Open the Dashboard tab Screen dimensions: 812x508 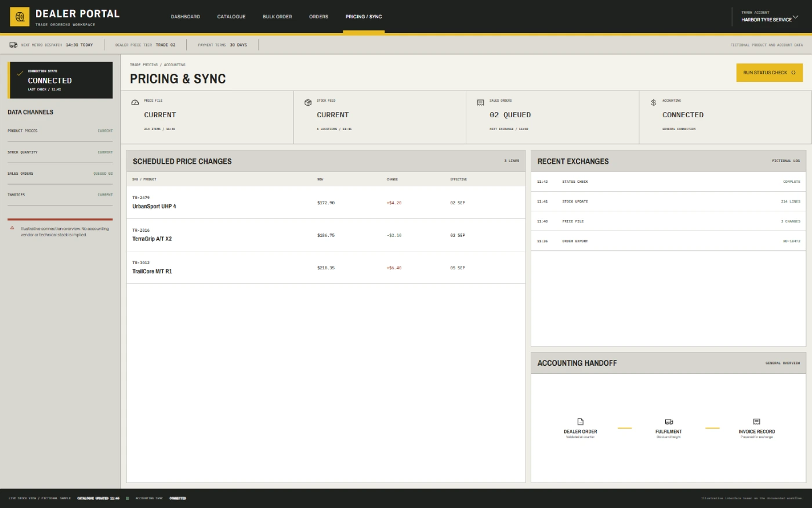pos(186,17)
